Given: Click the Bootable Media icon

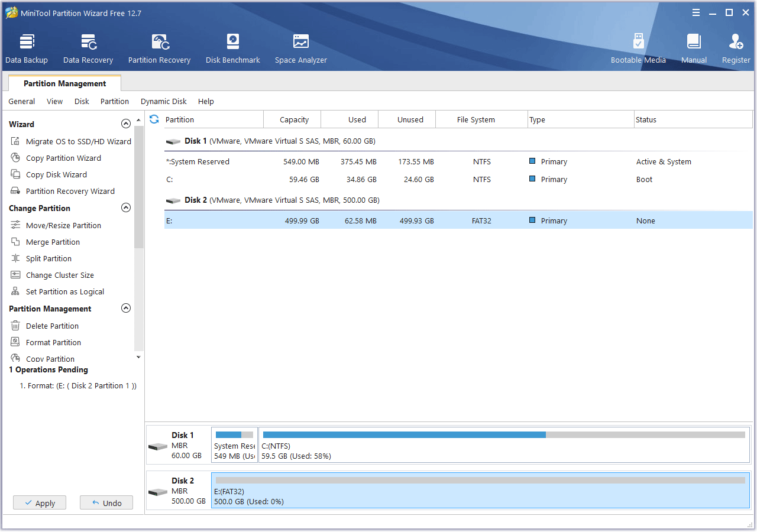Looking at the screenshot, I should 639,42.
